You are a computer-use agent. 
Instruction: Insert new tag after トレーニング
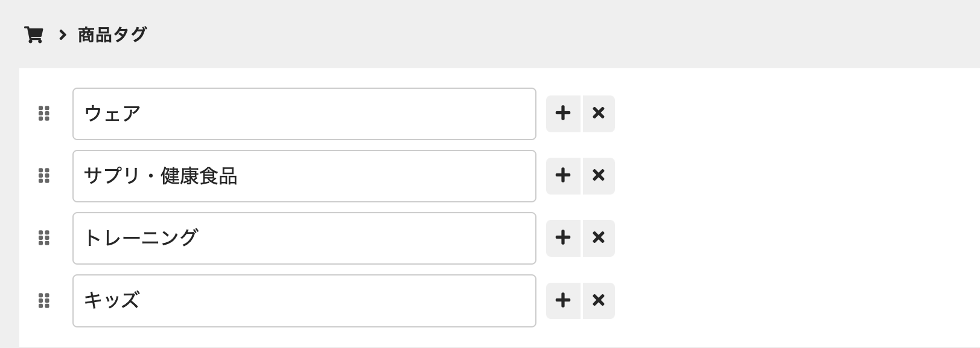click(x=563, y=238)
